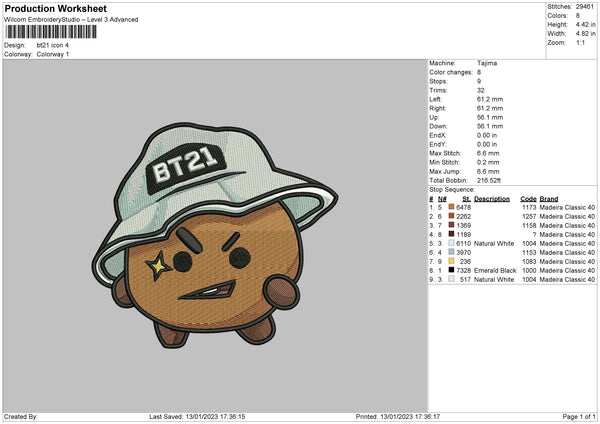Click the barcode under the worksheet title
The width and height of the screenshot is (600, 424).
(51, 32)
